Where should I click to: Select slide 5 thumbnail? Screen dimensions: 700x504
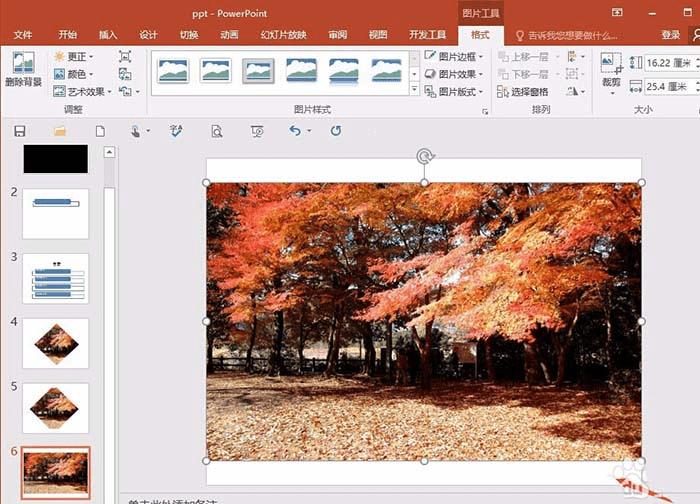[x=56, y=408]
